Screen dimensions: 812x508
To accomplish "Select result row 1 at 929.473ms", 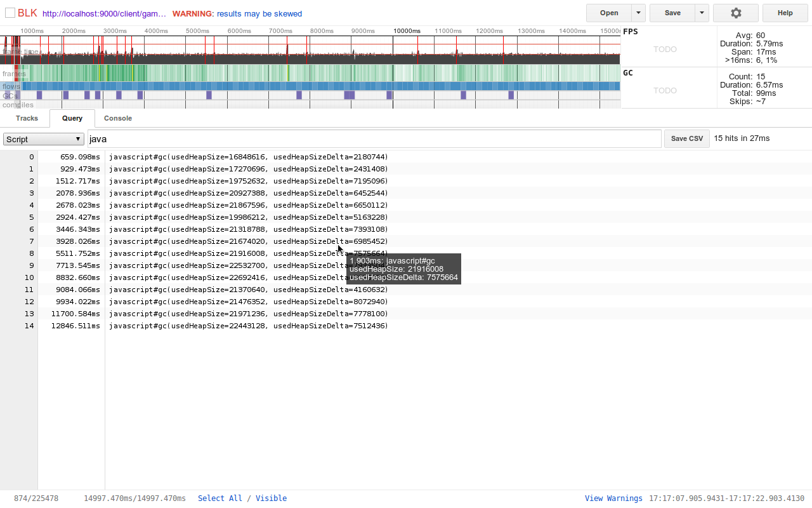I will (x=406, y=169).
